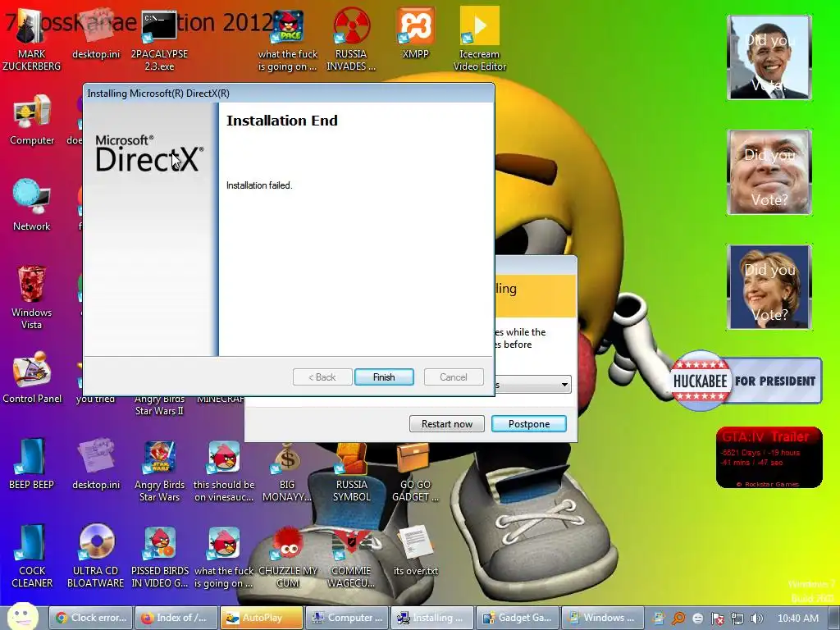Select the BIG MONAYY money bag icon

[x=287, y=472]
